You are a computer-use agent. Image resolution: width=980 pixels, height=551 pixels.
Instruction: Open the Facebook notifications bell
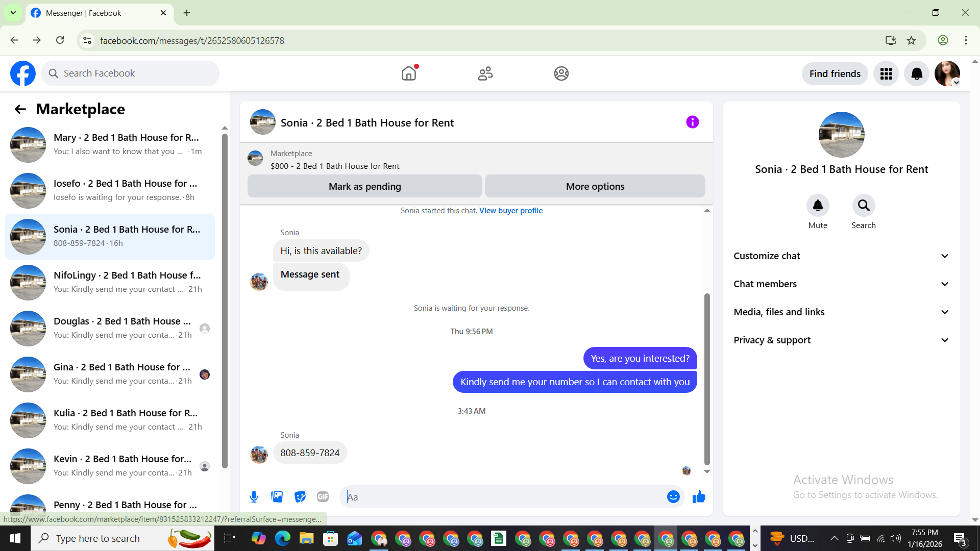tap(917, 74)
